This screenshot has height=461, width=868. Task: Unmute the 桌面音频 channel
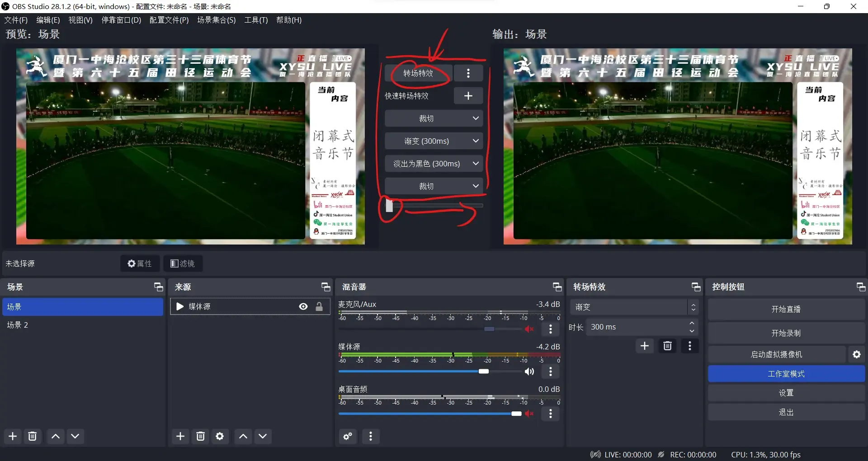point(529,414)
